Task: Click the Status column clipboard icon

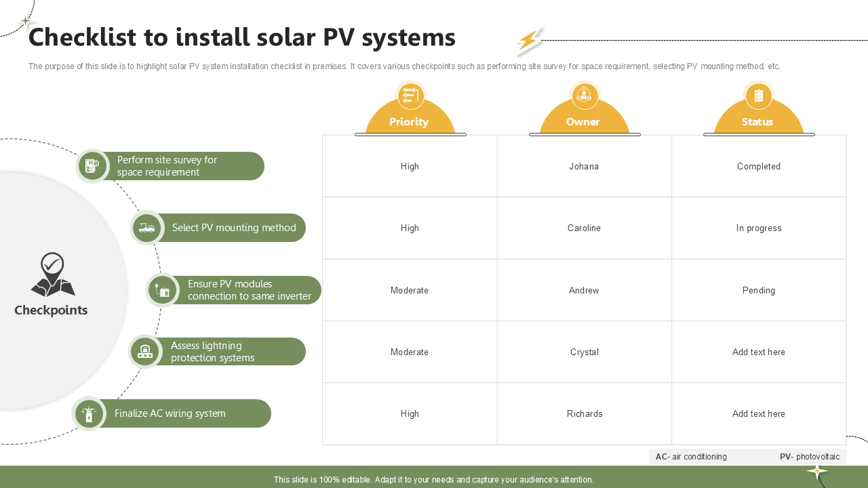Action: pos(758,96)
